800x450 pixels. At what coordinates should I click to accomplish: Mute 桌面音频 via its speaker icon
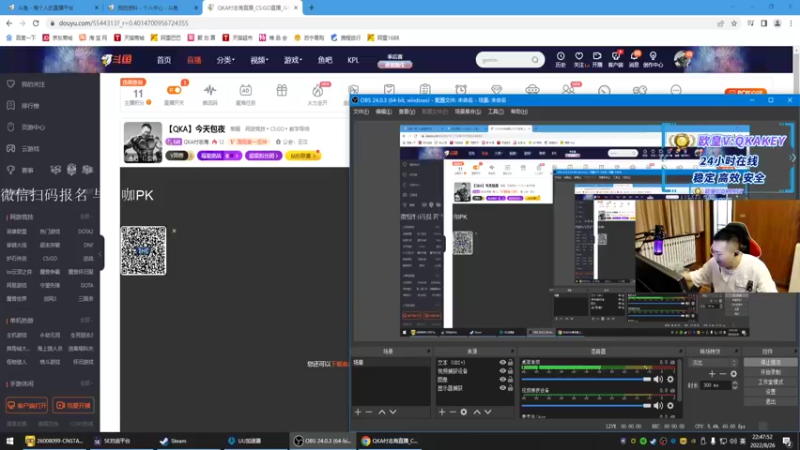tap(658, 379)
